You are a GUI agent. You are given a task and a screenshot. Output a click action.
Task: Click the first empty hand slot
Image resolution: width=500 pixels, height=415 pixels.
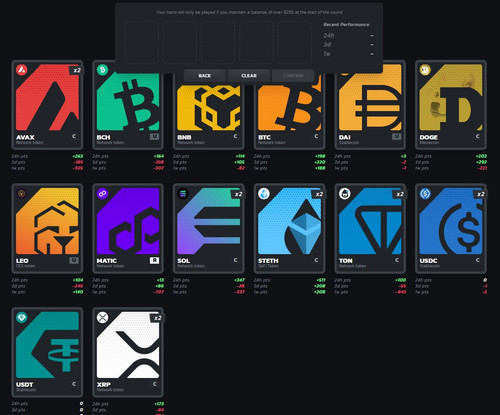coord(142,42)
